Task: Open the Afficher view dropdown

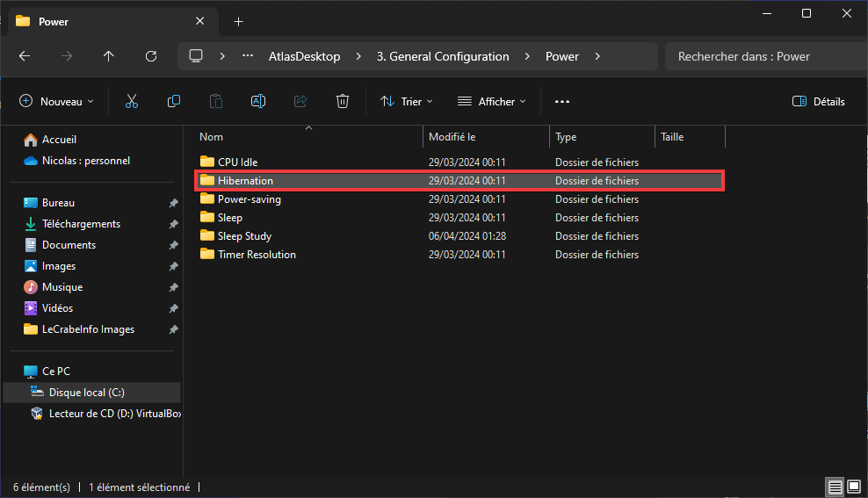Action: [x=492, y=101]
